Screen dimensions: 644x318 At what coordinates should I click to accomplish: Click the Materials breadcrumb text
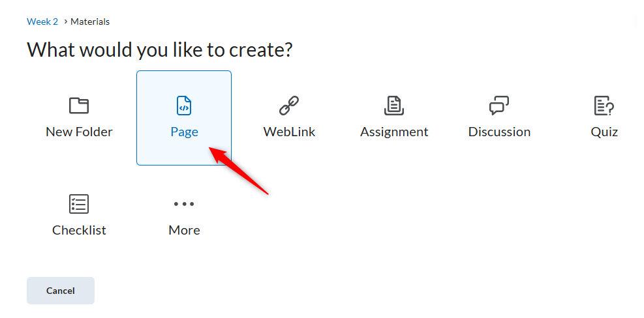90,22
